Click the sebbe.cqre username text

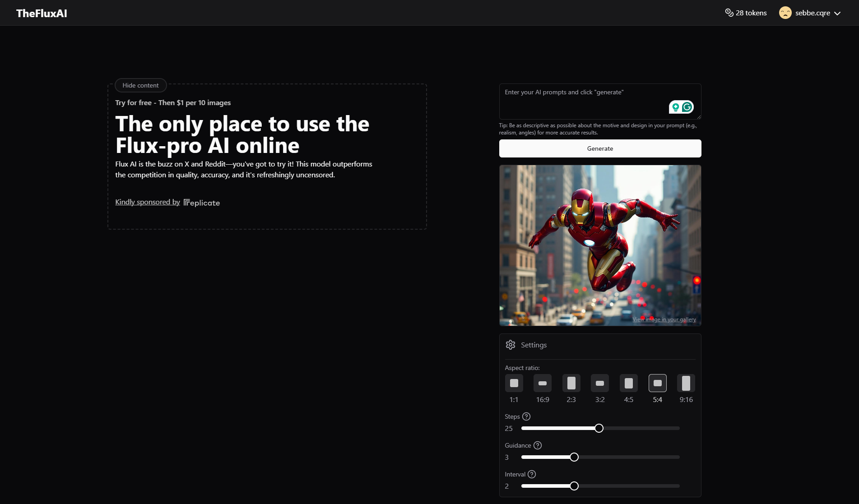point(813,13)
